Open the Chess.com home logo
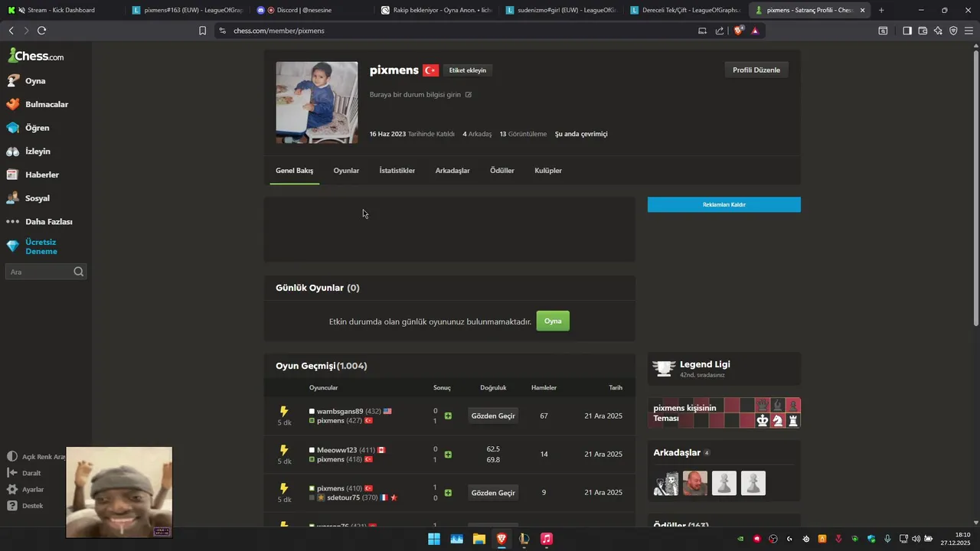The image size is (980, 551). click(36, 56)
